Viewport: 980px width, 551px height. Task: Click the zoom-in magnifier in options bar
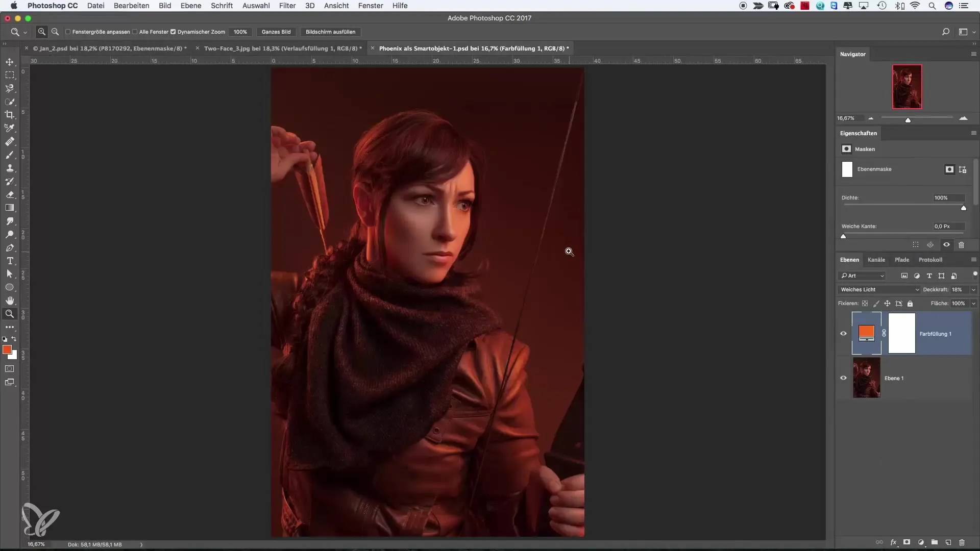pyautogui.click(x=42, y=32)
